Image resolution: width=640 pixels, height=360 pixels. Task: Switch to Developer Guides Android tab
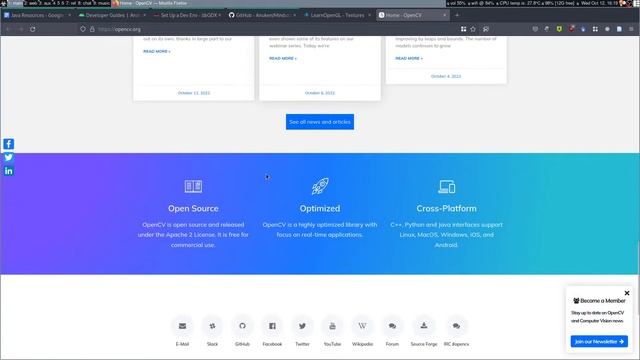coord(112,15)
